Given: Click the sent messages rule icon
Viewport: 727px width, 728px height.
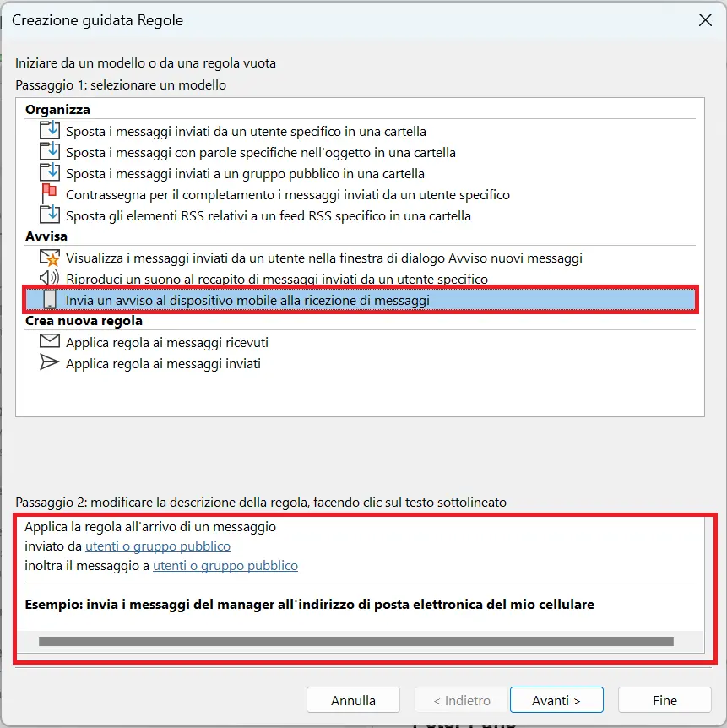Looking at the screenshot, I should click(x=51, y=363).
